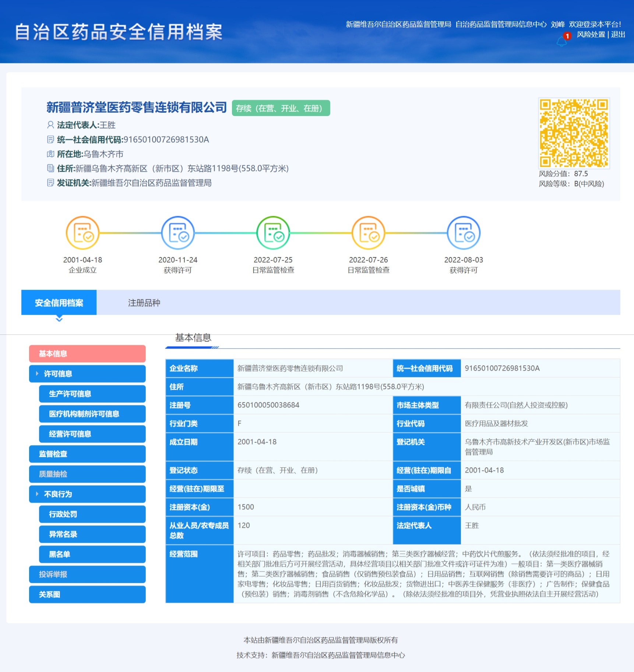Click the 从业人员 value 120
The width and height of the screenshot is (634, 672).
pyautogui.click(x=244, y=525)
